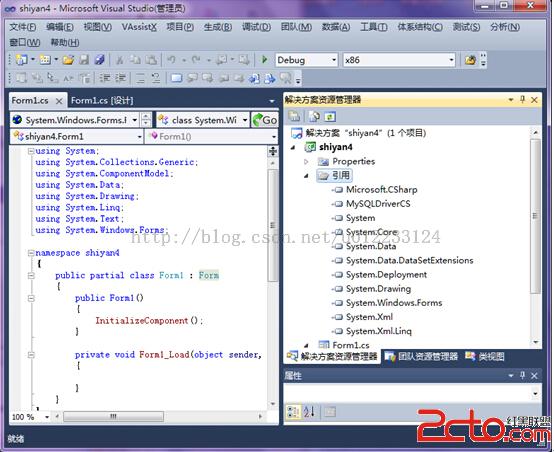Click the Undo arrow icon

tap(171, 60)
